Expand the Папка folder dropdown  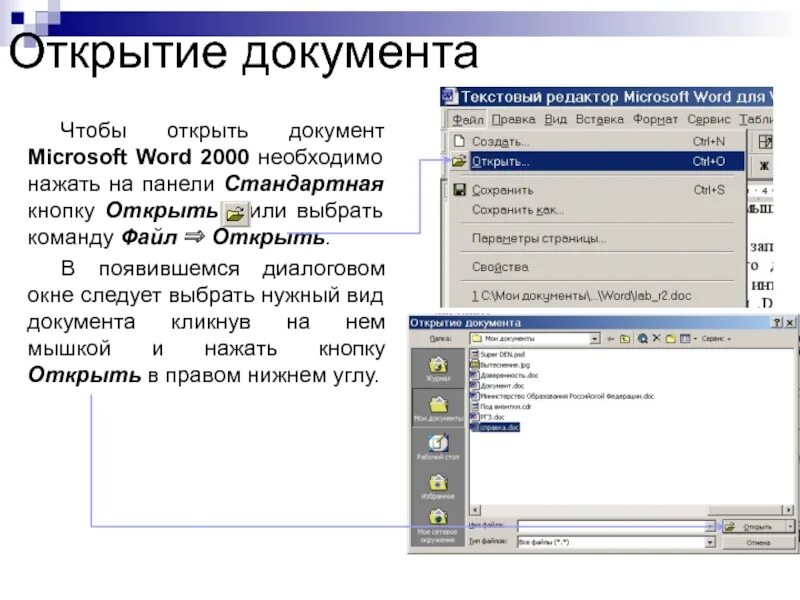[x=594, y=339]
